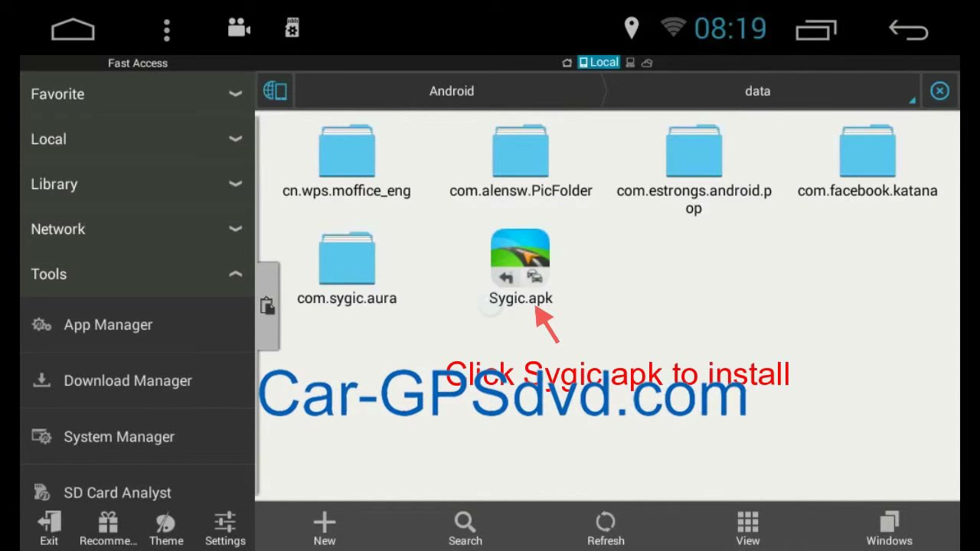Close the current window with X icon
The width and height of the screenshot is (980, 551).
click(939, 91)
